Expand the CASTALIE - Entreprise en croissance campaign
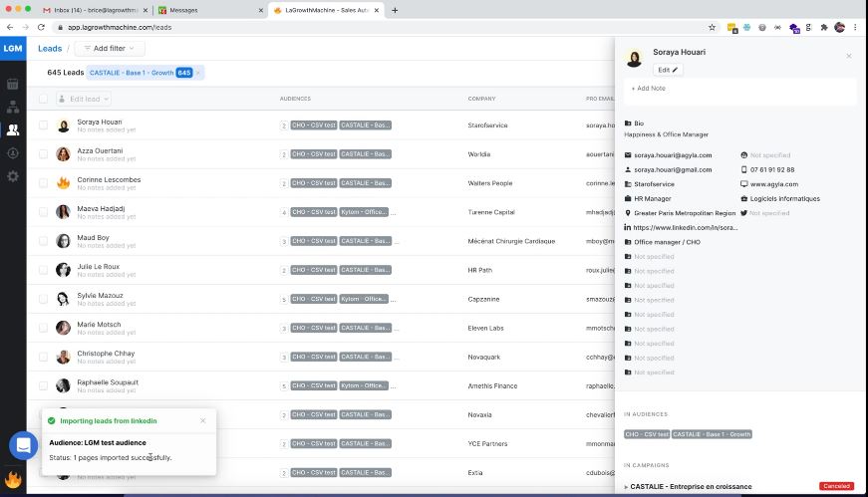 pyautogui.click(x=628, y=486)
